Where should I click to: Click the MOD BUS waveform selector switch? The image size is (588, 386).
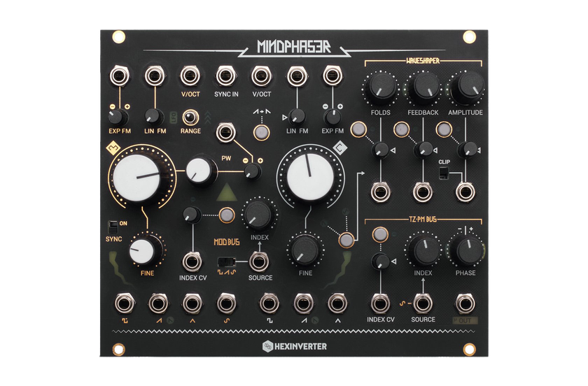[x=228, y=262]
